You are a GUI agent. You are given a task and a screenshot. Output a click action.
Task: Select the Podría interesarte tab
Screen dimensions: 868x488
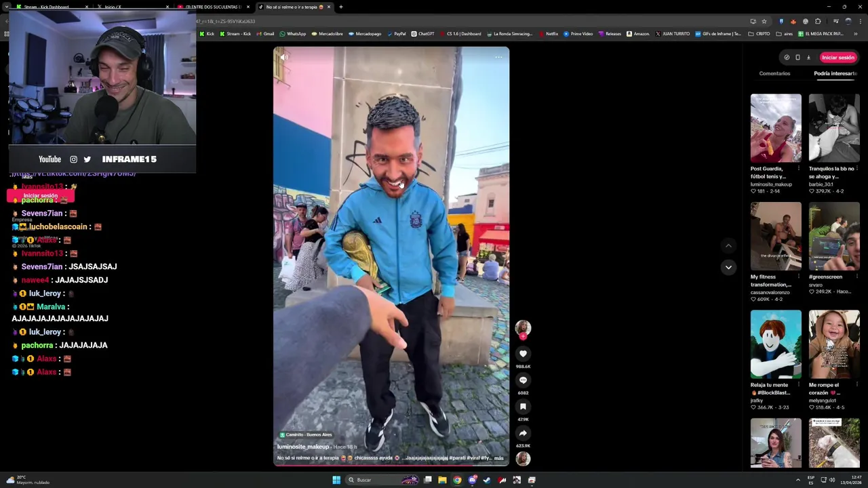point(835,73)
